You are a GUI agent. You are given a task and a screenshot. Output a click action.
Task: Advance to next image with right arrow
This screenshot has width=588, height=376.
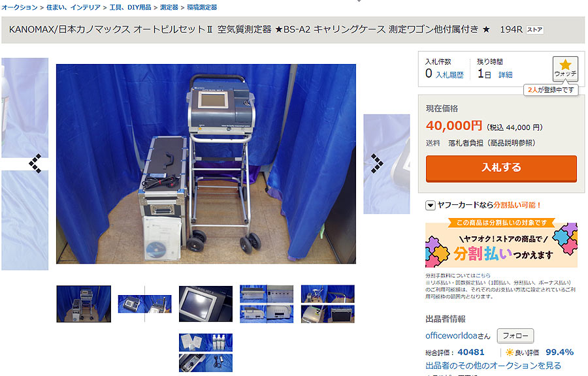pyautogui.click(x=377, y=164)
